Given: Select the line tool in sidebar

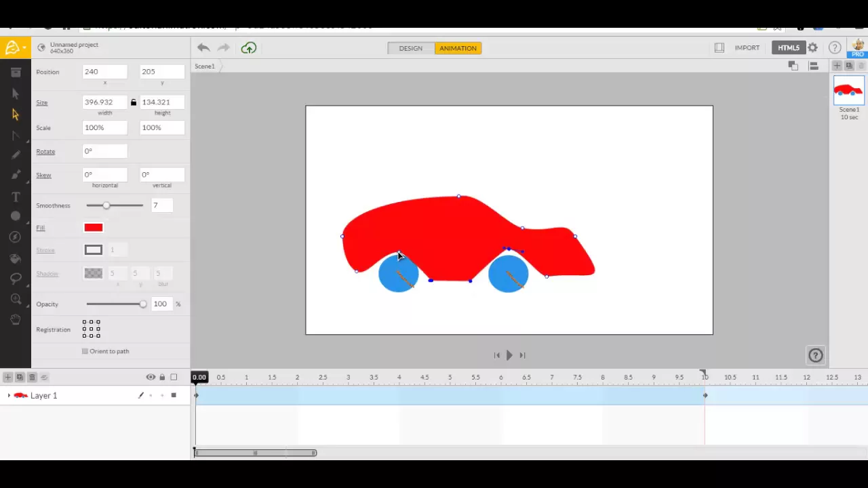Looking at the screenshot, I should [x=16, y=136].
